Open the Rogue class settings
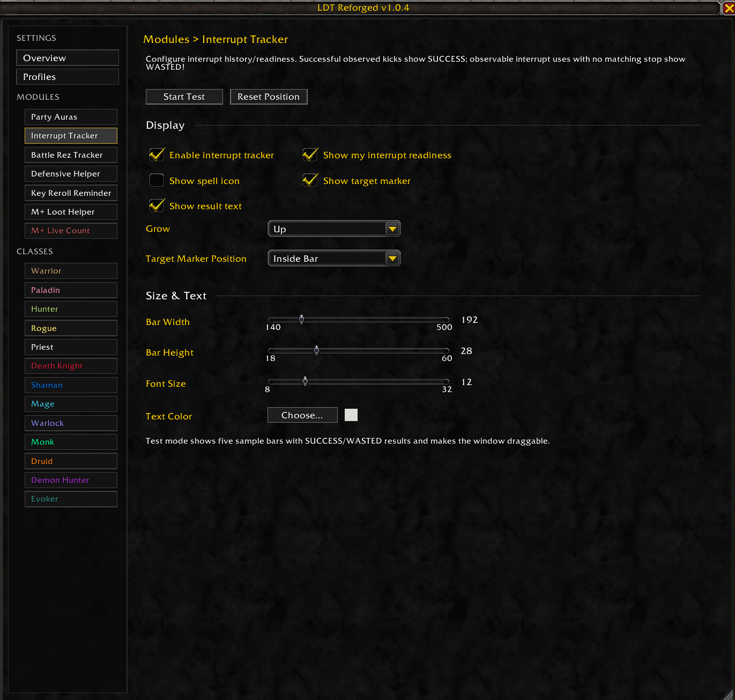Screen dimensions: 735x700 click(71, 328)
